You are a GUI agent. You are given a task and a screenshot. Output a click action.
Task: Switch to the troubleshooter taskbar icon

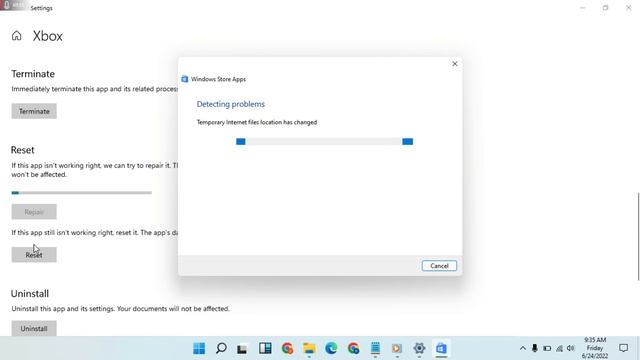[x=441, y=348]
